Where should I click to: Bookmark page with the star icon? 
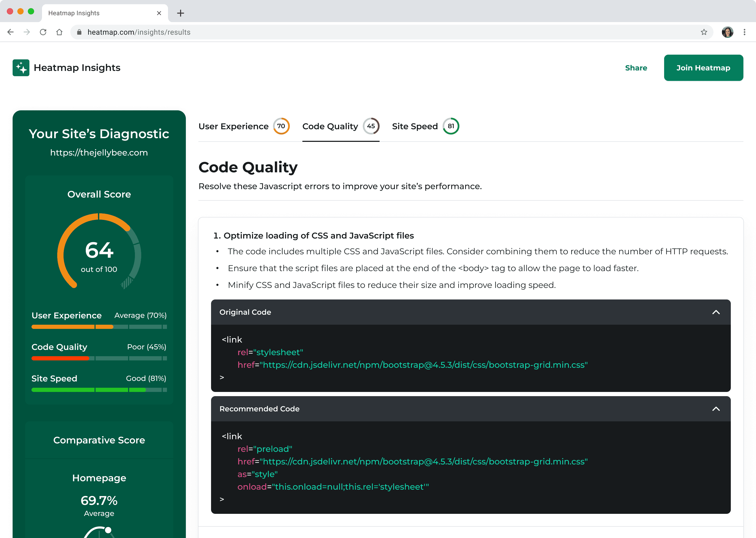(x=704, y=32)
